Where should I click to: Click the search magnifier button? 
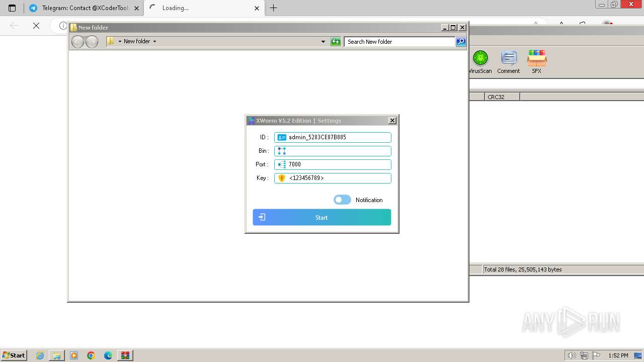461,42
